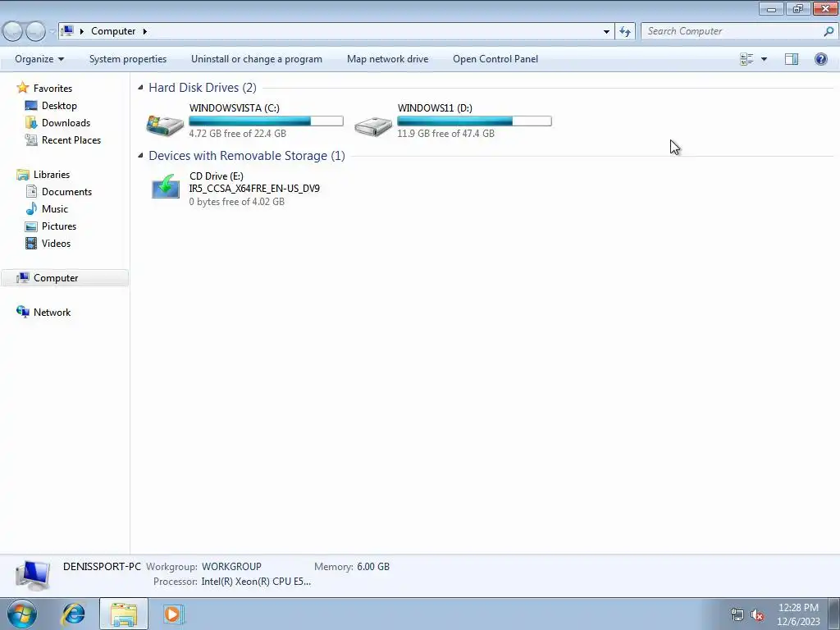Open the address bar history dropdown arrow
The image size is (840, 630).
(x=606, y=32)
